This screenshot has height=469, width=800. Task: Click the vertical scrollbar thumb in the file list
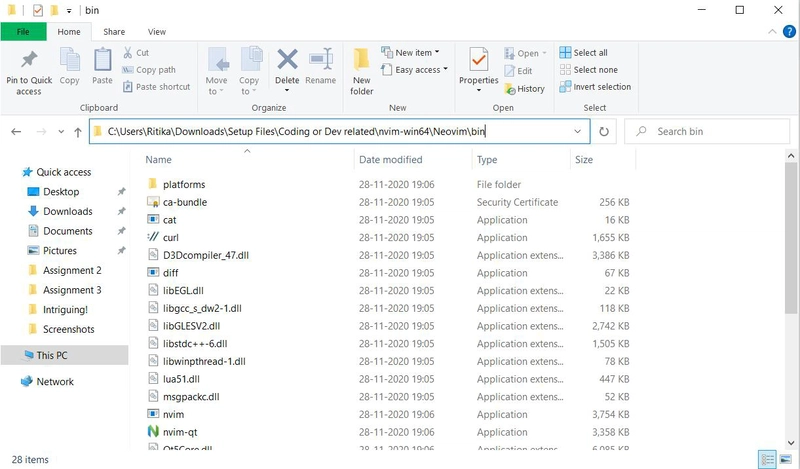click(x=791, y=237)
